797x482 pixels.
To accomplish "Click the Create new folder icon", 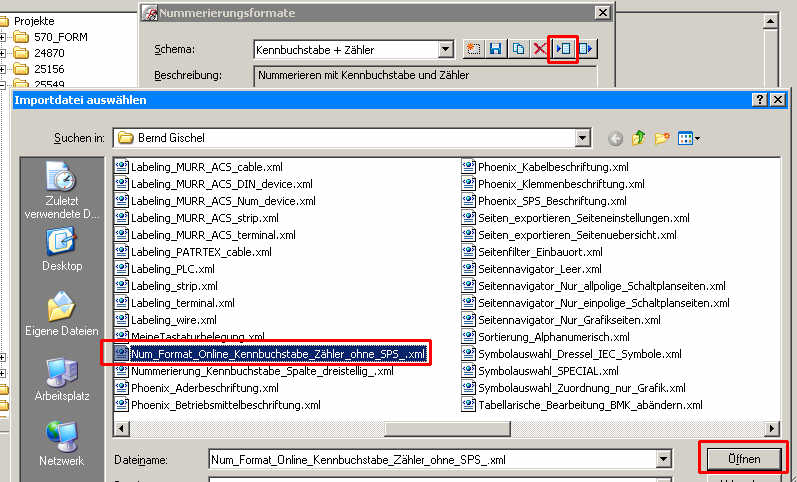I will tap(662, 138).
